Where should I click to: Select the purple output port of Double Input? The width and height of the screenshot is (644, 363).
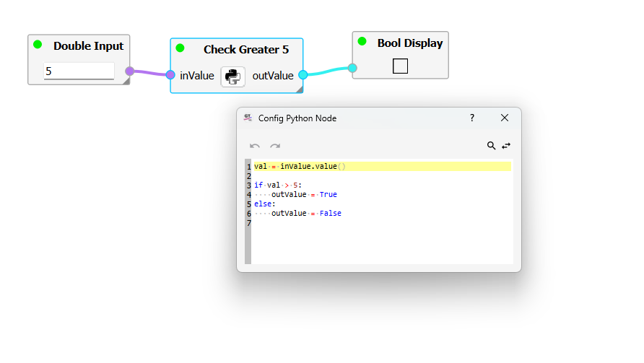(x=130, y=71)
